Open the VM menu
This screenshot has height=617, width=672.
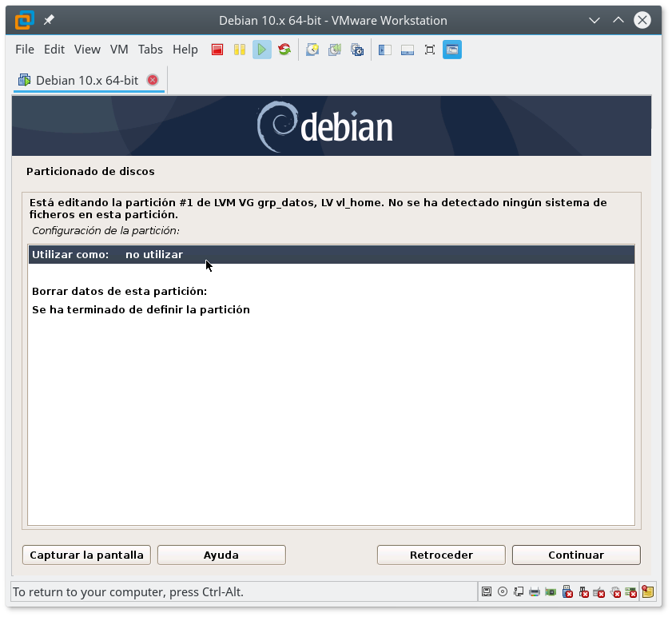(119, 50)
